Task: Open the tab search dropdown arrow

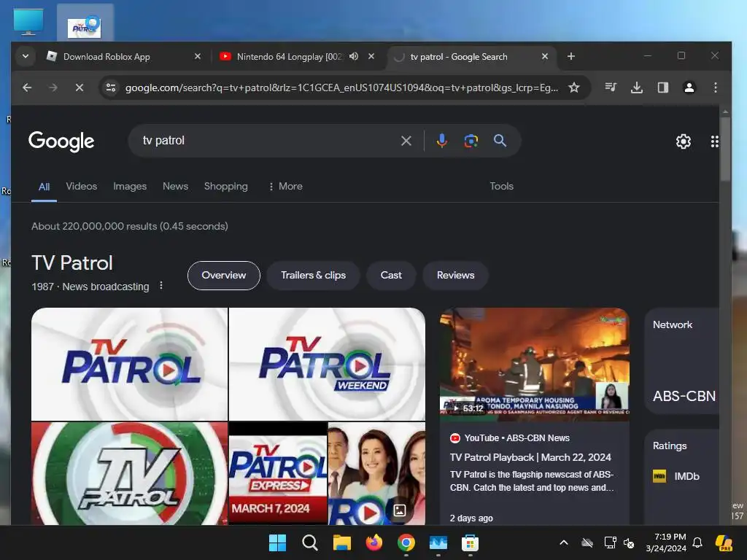Action: pyautogui.click(x=26, y=56)
